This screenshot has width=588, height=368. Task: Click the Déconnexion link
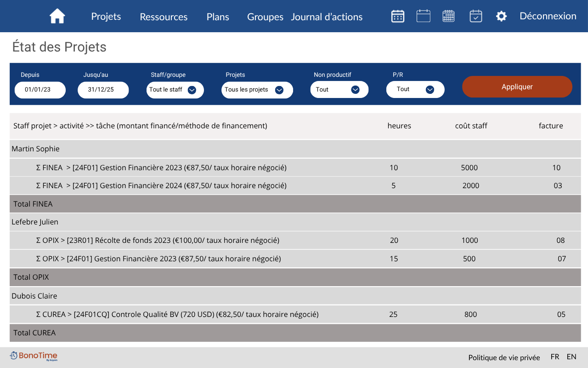tap(548, 16)
